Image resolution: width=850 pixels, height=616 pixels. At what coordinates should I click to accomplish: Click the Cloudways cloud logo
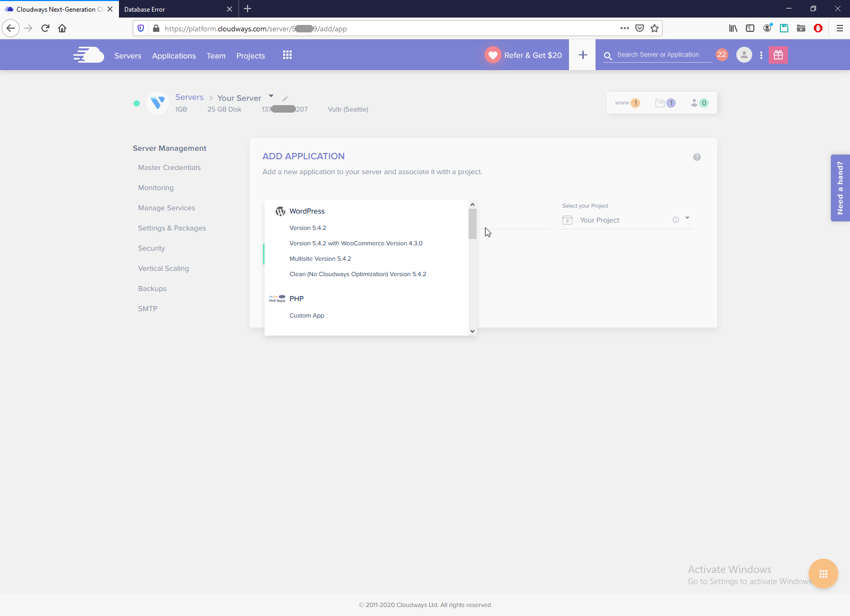point(89,55)
